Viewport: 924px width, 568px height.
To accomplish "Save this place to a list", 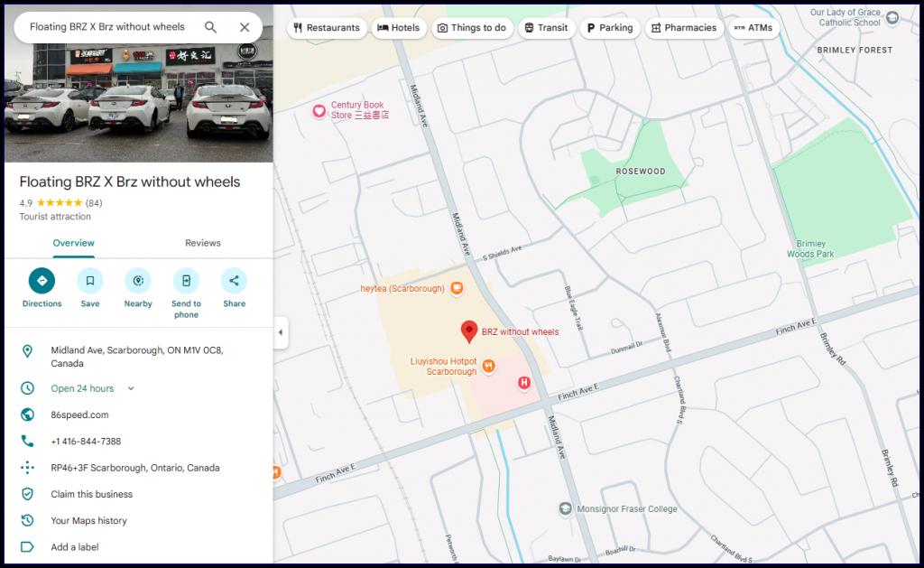I will click(x=90, y=281).
